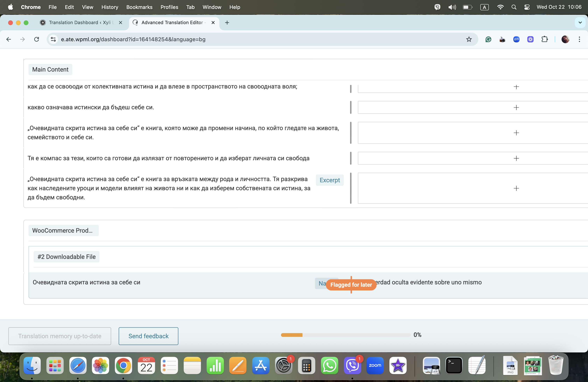Bookmark this page with the star icon
The width and height of the screenshot is (588, 382).
(469, 39)
